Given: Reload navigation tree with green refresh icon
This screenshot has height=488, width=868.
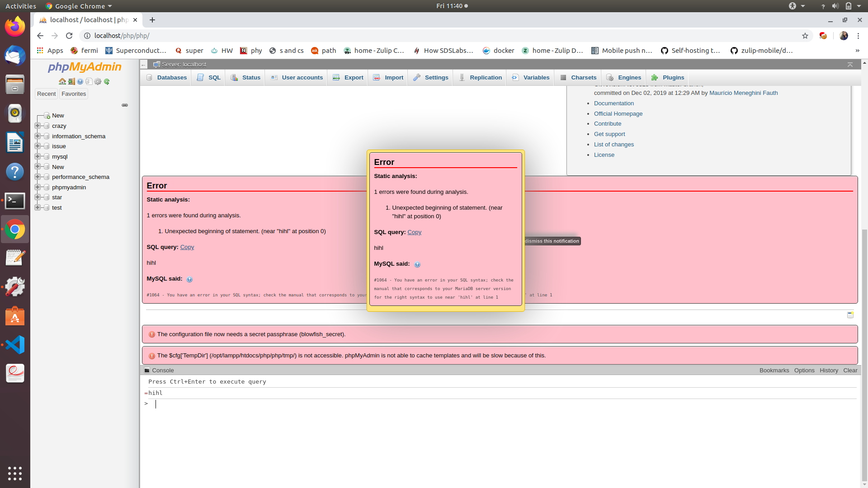Looking at the screenshot, I should [x=107, y=81].
